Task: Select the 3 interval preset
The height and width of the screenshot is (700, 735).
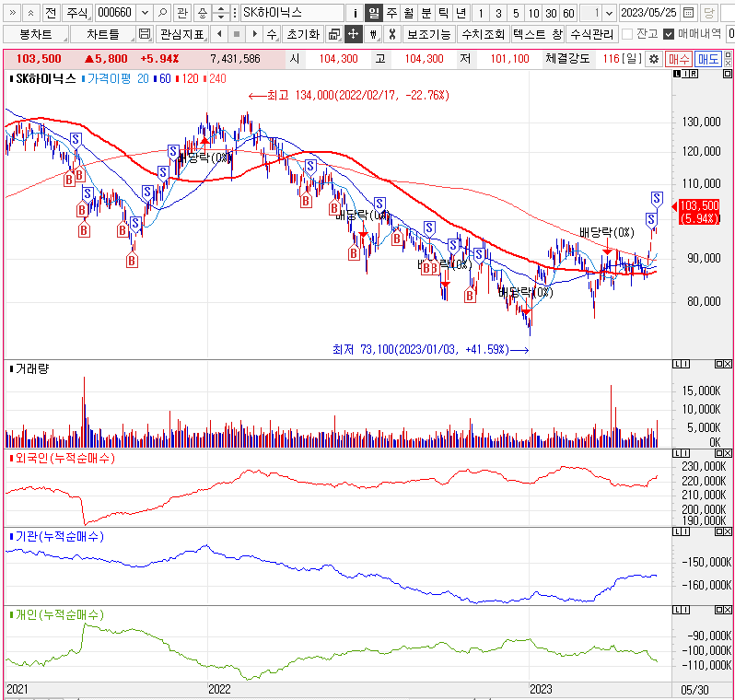Action: 498,13
